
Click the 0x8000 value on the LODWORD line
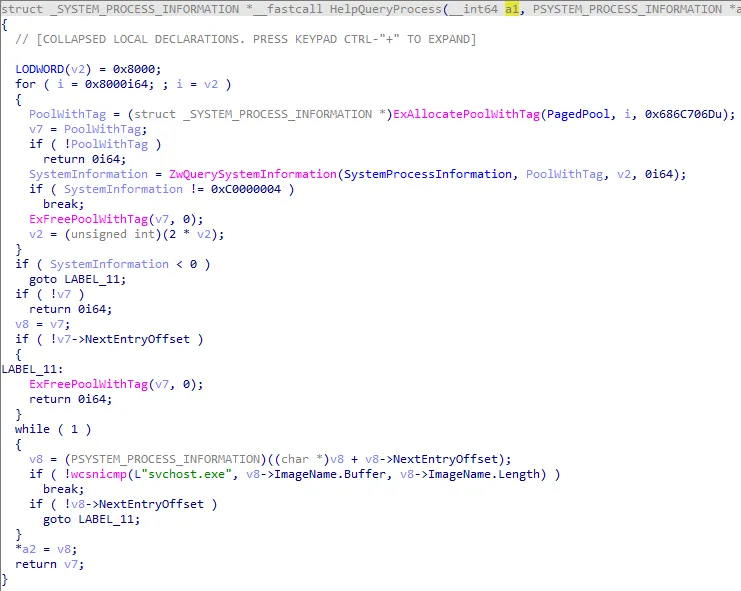tap(134, 69)
